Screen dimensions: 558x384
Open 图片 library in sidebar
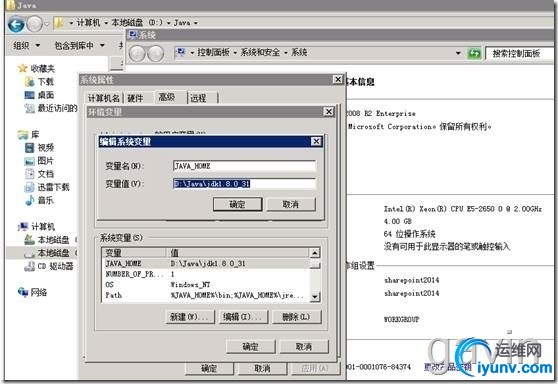point(40,161)
